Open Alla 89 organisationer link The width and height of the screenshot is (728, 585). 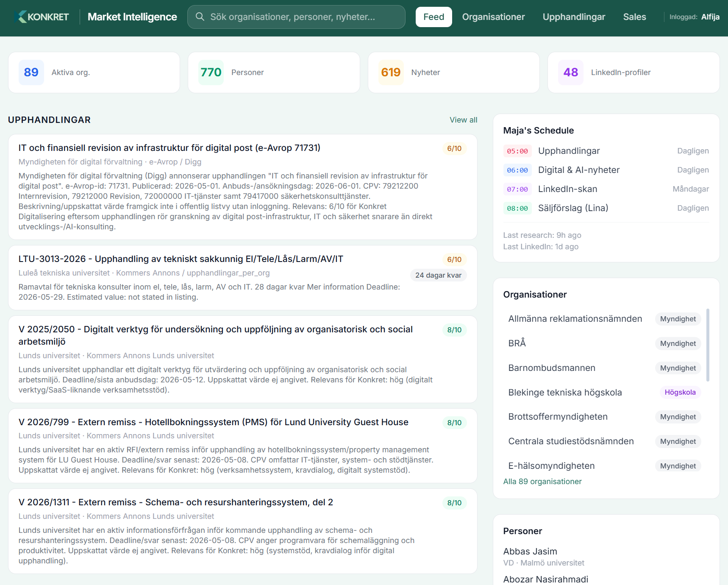coord(542,482)
